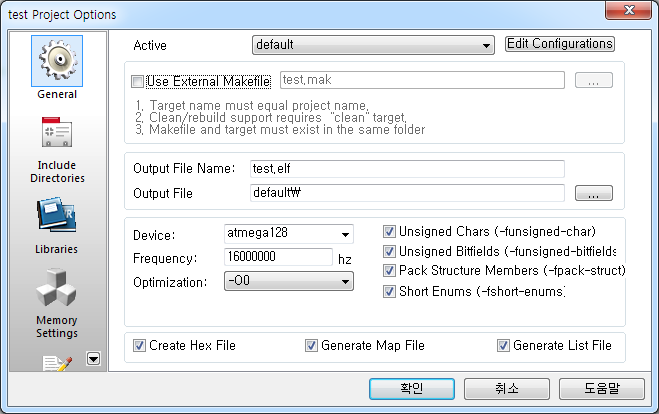
Task: Enable the Use External Makefile checkbox
Action: pos(138,80)
